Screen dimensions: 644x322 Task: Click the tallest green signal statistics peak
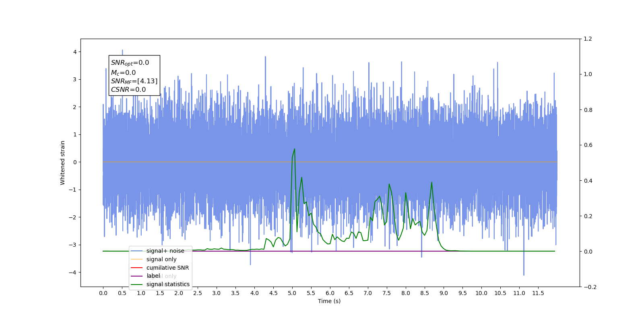tap(295, 149)
